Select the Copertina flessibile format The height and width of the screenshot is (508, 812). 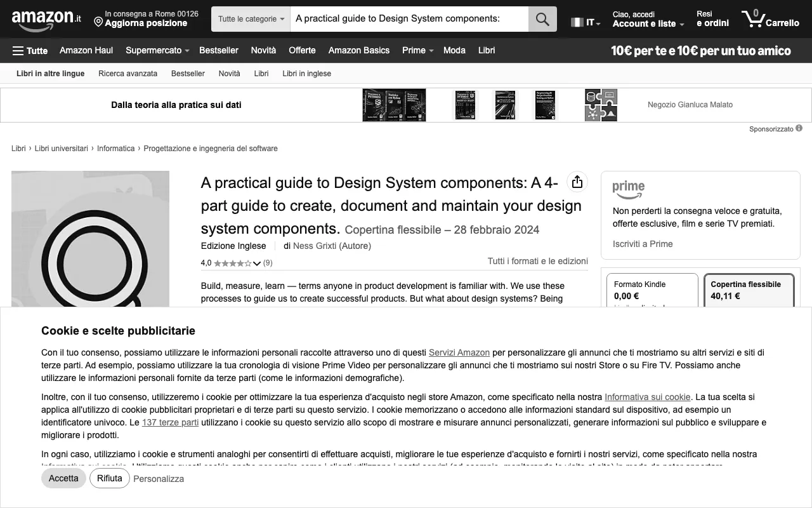pos(749,291)
